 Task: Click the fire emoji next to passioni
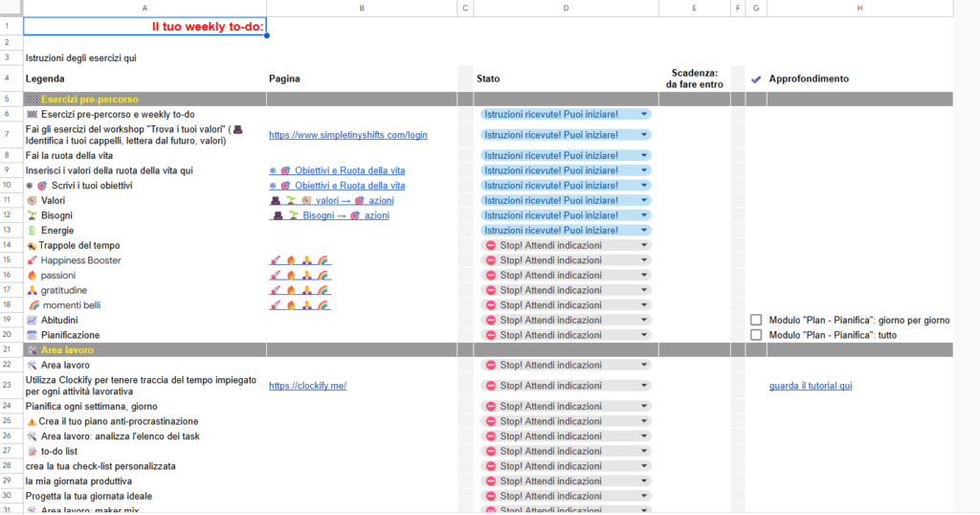point(32,275)
